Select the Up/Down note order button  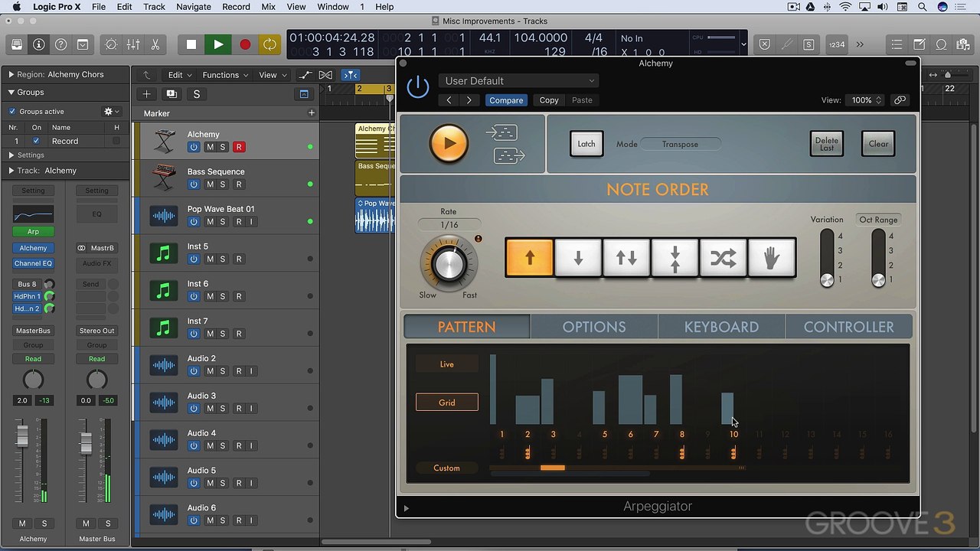(626, 258)
